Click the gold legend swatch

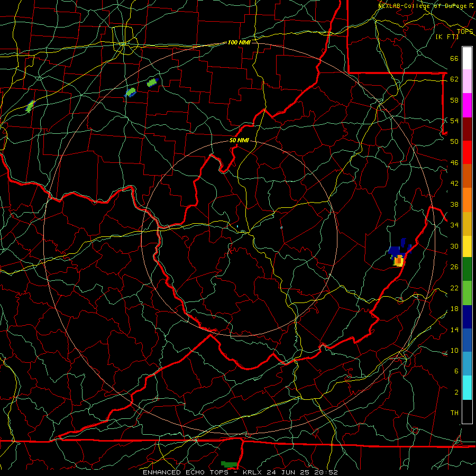467,224
